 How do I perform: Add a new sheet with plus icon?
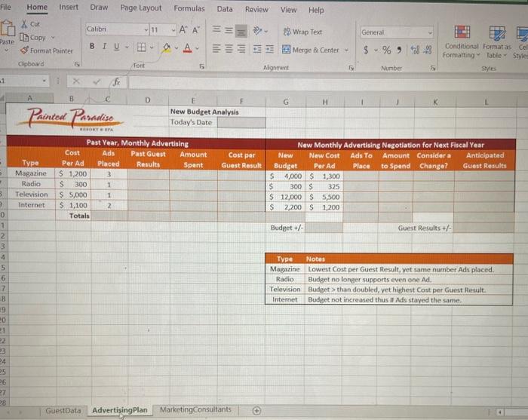pyautogui.click(x=256, y=411)
